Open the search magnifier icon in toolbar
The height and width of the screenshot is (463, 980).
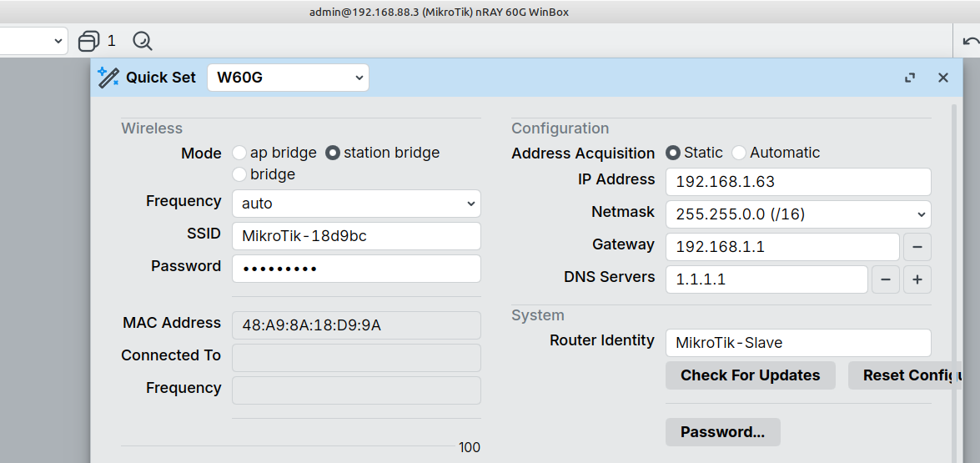(143, 41)
